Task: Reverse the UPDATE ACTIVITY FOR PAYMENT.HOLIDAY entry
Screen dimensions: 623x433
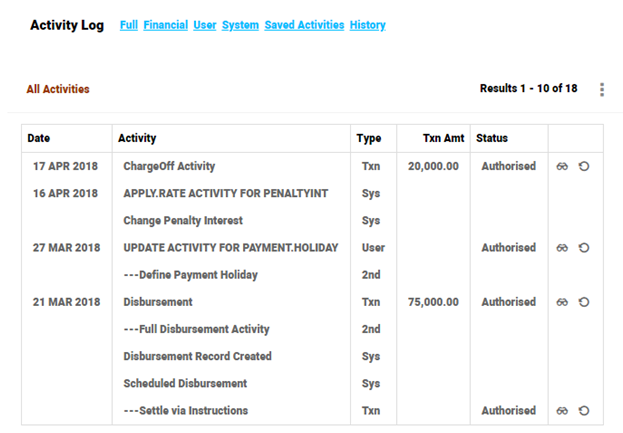Action: coord(584,247)
